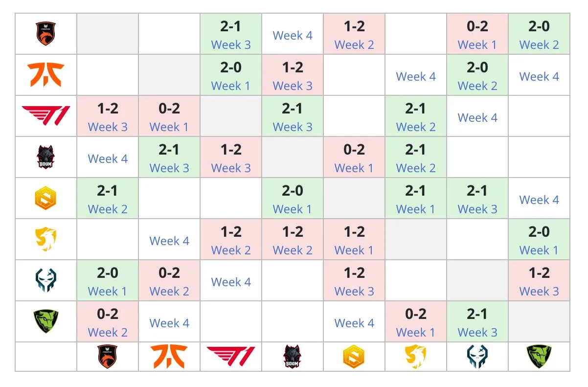Open the Week 4 link in the teal skull row
588x387 pixels.
click(231, 282)
